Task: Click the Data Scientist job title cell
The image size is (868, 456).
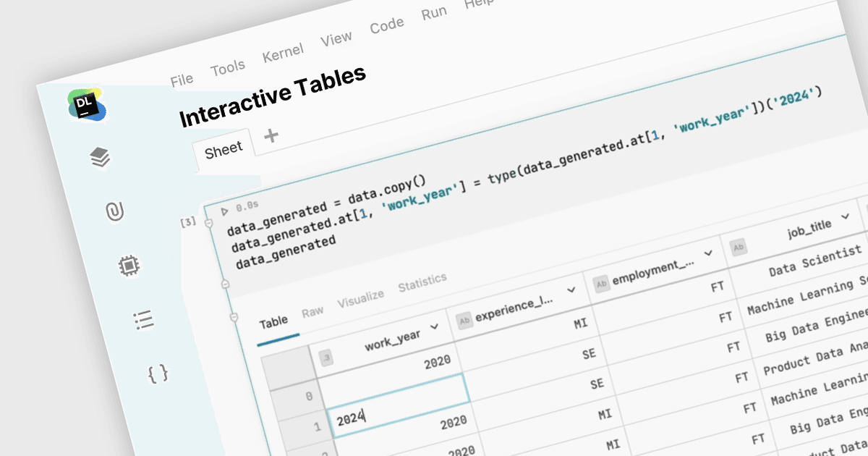Action: tap(815, 261)
